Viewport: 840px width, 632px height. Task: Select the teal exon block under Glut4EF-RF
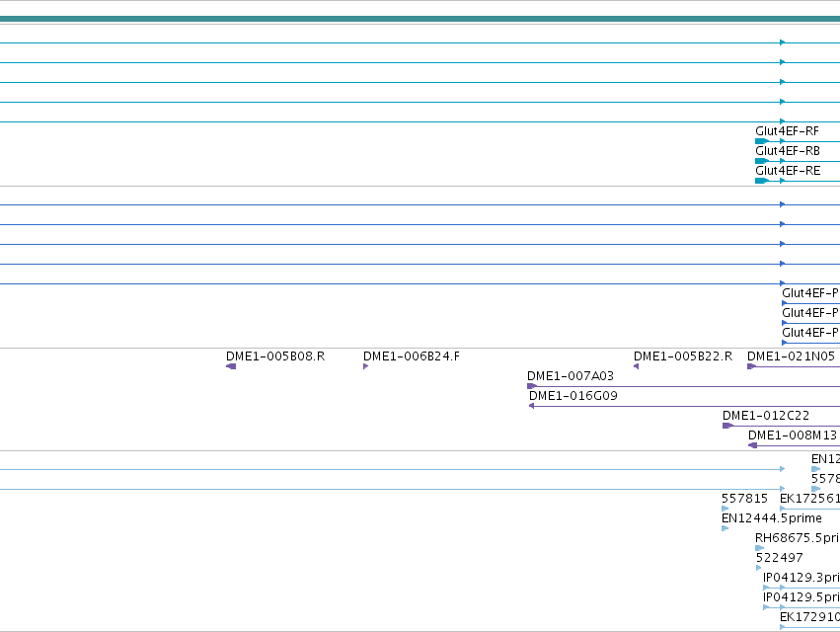pos(762,141)
